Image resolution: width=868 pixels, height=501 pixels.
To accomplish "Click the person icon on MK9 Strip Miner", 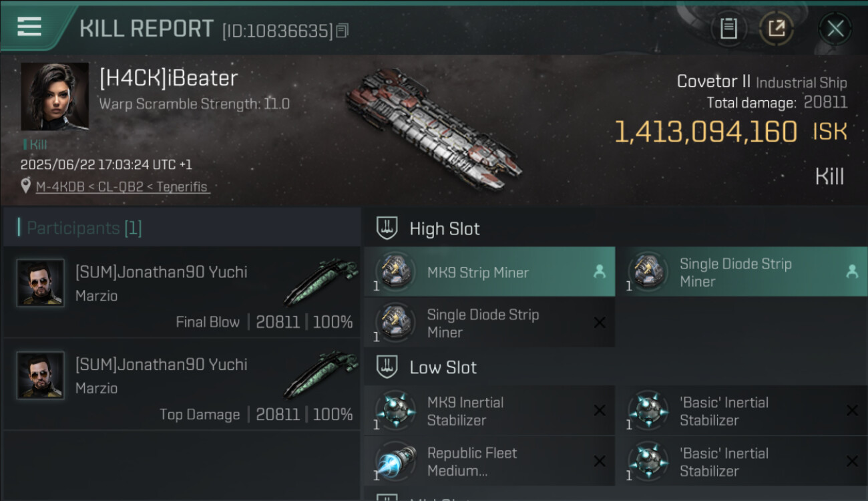I will (600, 271).
